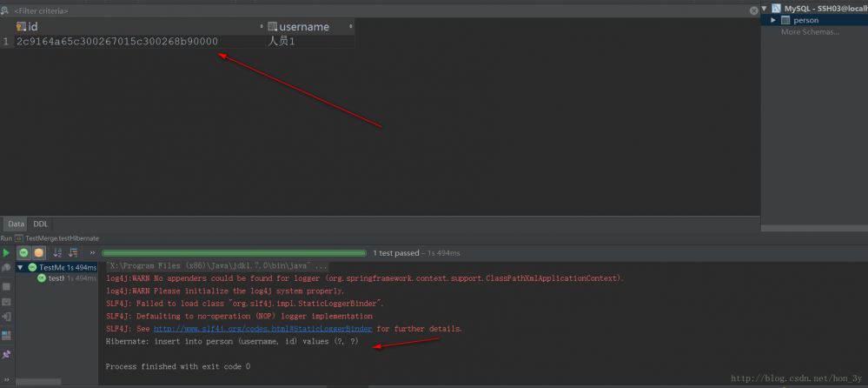Click the pin tab icon
868x388 pixels.
click(6, 354)
